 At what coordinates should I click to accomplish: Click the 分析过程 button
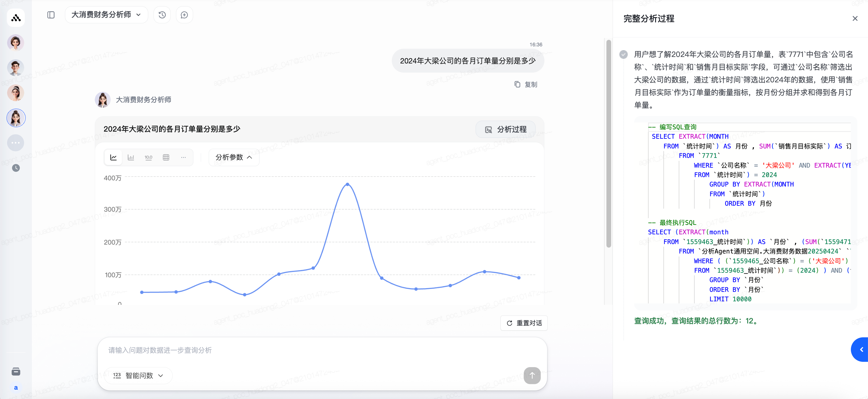coord(505,129)
